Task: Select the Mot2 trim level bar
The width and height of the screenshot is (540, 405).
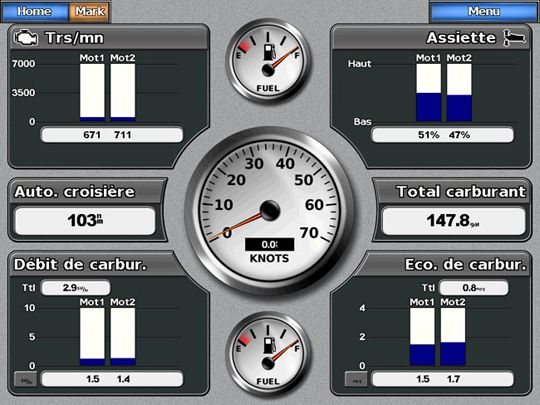Action: (459, 92)
